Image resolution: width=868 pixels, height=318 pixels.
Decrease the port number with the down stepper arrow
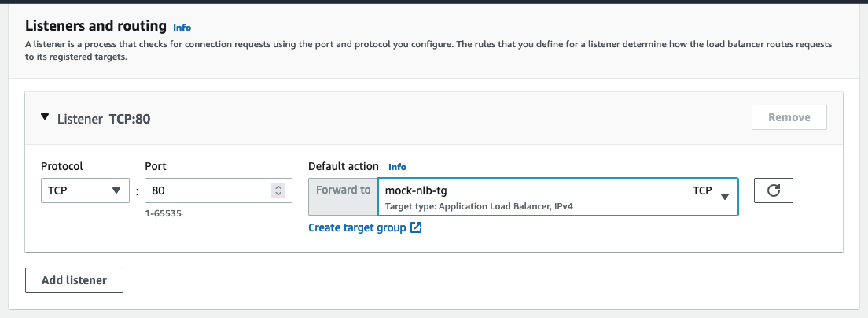[x=278, y=194]
